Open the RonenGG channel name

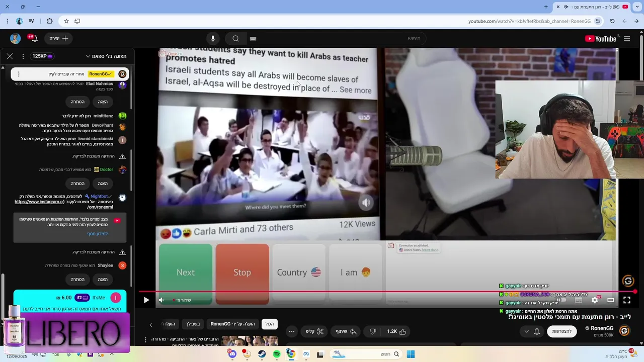[602, 328]
